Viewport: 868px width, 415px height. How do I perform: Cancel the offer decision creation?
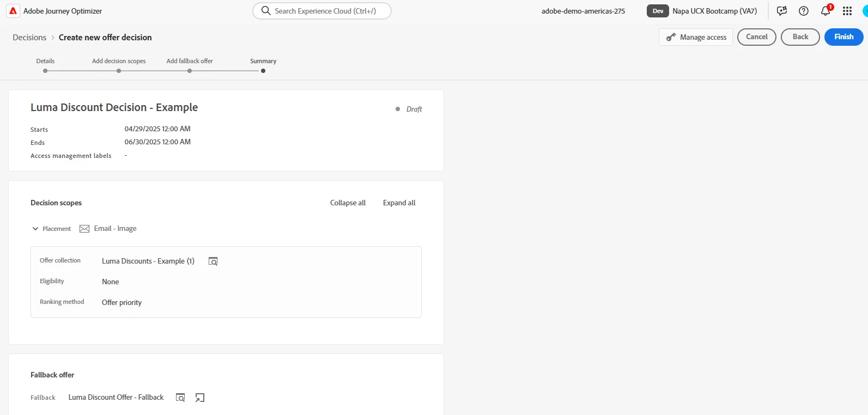[757, 37]
